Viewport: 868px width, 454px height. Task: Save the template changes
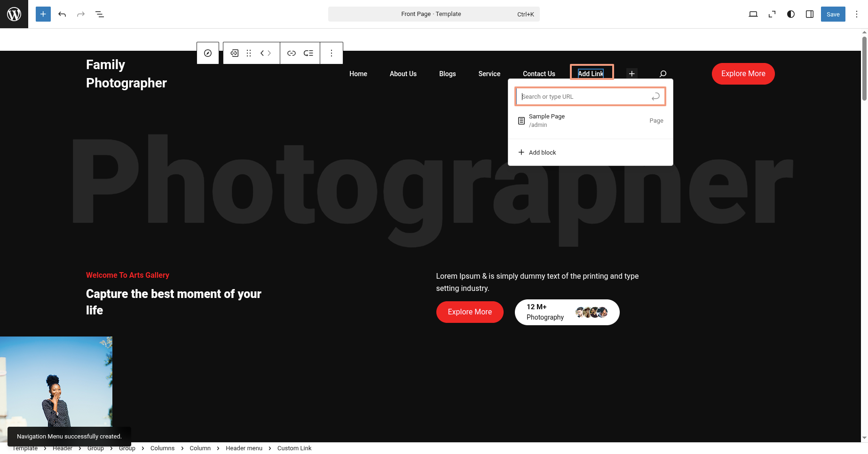pyautogui.click(x=833, y=14)
